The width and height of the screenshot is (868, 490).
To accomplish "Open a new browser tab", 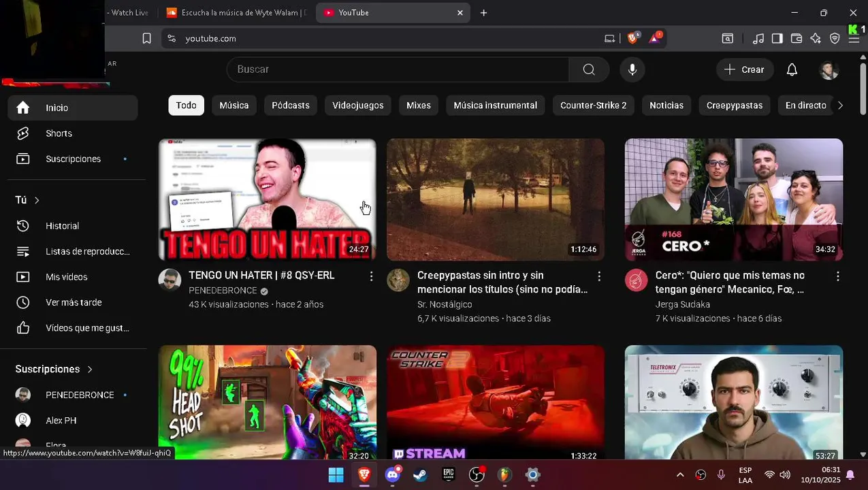I will 483,13.
